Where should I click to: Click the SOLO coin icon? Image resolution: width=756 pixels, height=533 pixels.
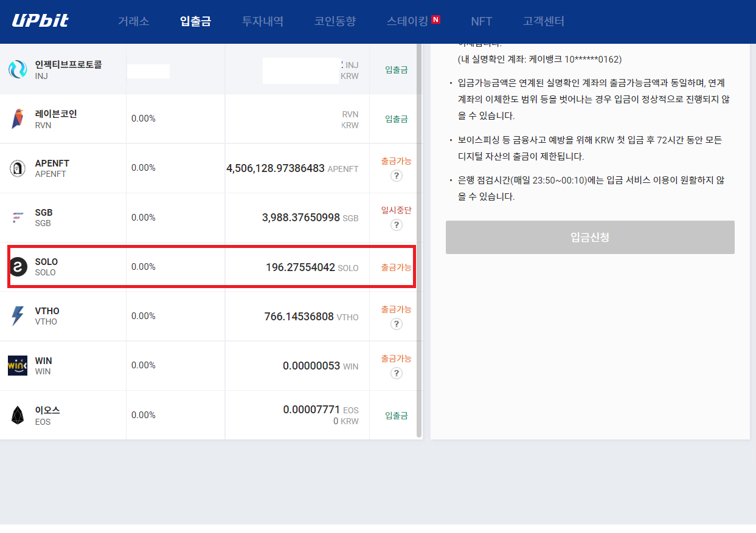(x=18, y=266)
